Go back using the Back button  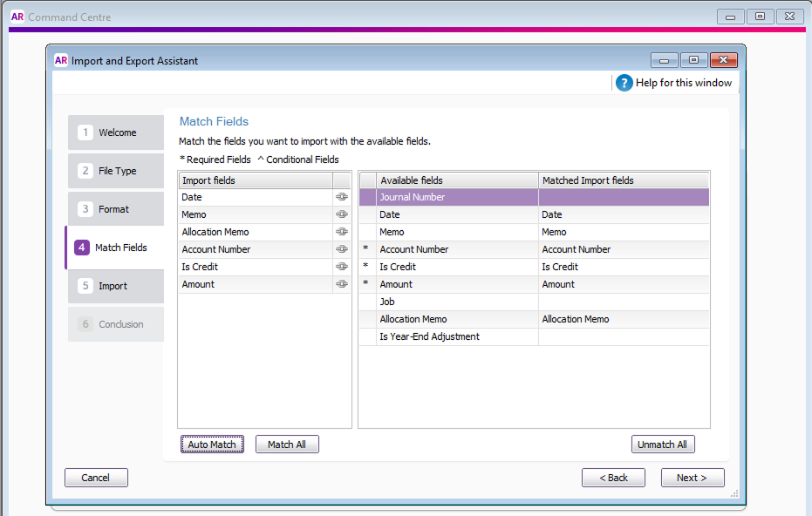point(613,478)
